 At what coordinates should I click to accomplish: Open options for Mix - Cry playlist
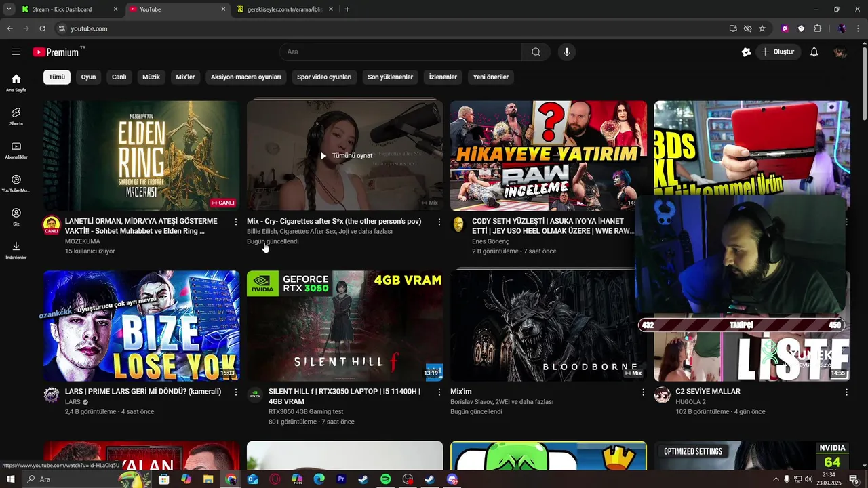point(439,222)
